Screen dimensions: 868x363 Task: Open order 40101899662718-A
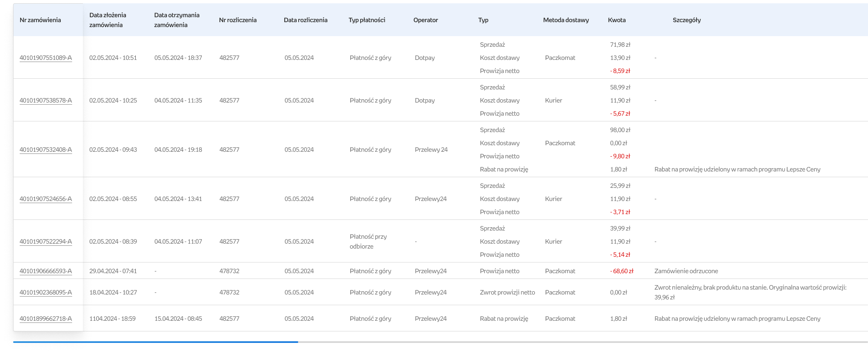[x=46, y=319]
